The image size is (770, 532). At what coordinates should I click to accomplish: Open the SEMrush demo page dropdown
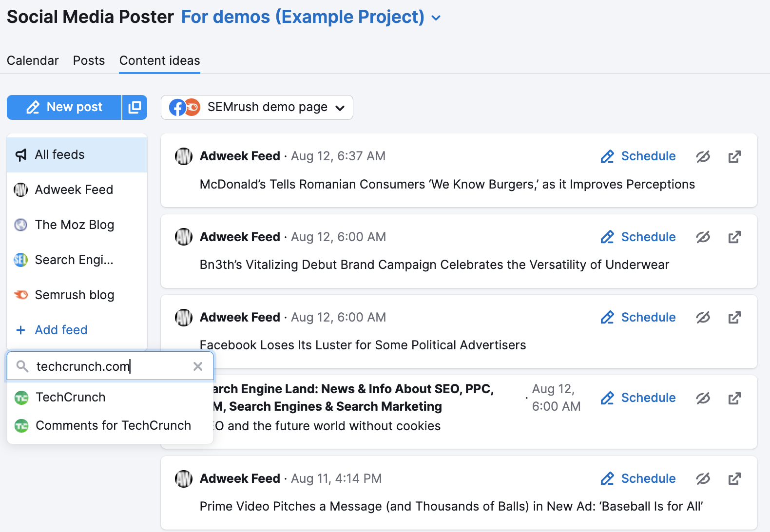pos(257,107)
